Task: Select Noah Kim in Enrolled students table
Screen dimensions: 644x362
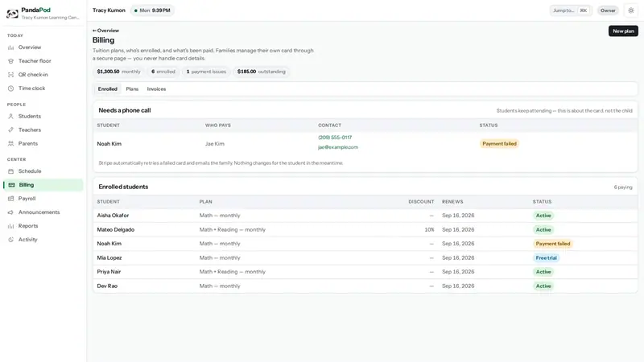Action: point(365,244)
